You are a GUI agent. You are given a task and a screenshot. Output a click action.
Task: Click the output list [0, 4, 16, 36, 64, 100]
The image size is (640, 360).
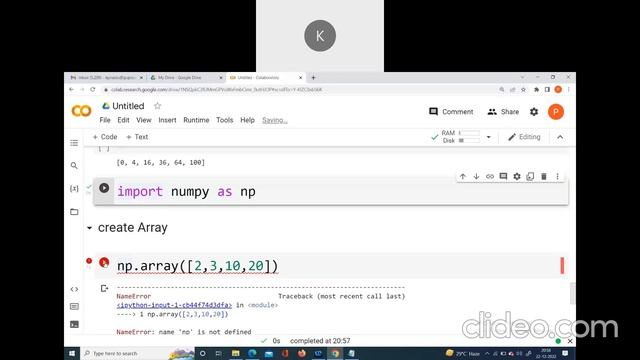click(x=161, y=162)
